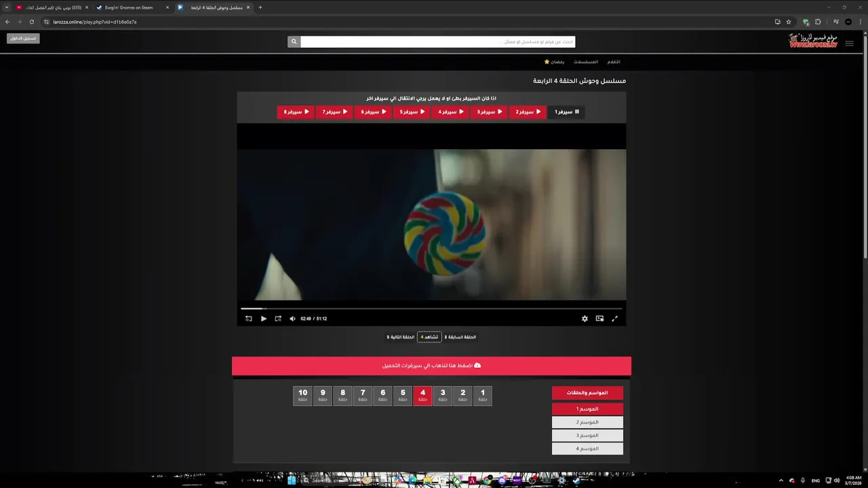The height and width of the screenshot is (488, 868).
Task: Open the taskbar clock showing 4:08 AM
Action: coord(854,481)
